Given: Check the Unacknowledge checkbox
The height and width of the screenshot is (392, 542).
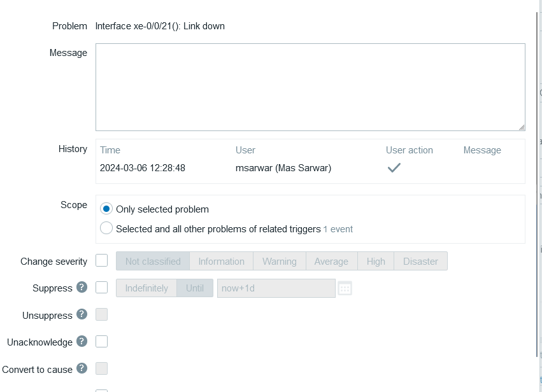Looking at the screenshot, I should 101,342.
